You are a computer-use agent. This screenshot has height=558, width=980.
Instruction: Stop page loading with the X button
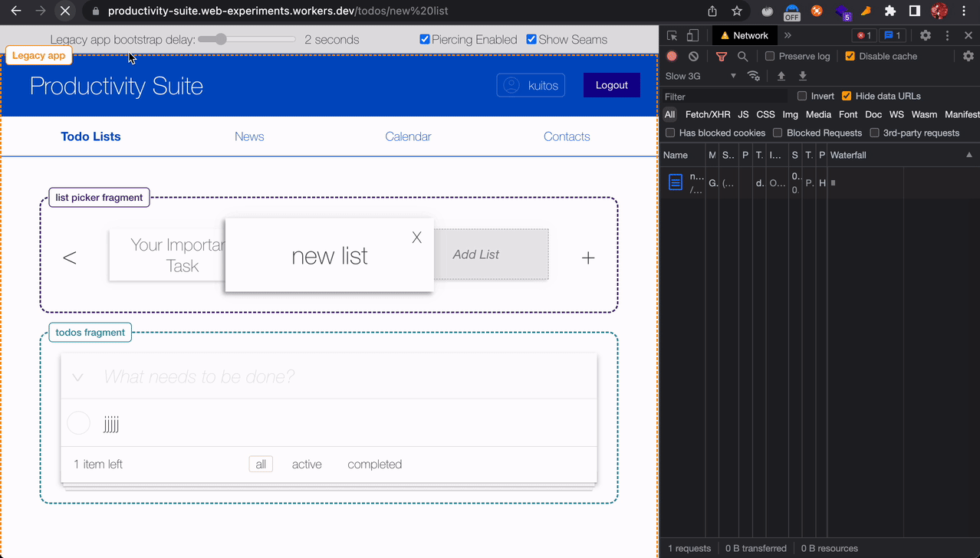[65, 11]
